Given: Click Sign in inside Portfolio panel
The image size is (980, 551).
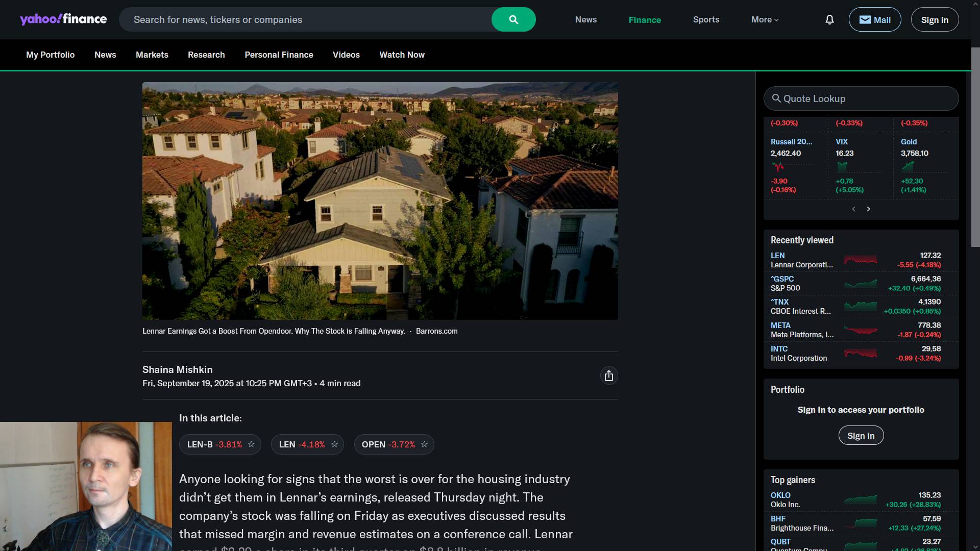Looking at the screenshot, I should pyautogui.click(x=861, y=436).
